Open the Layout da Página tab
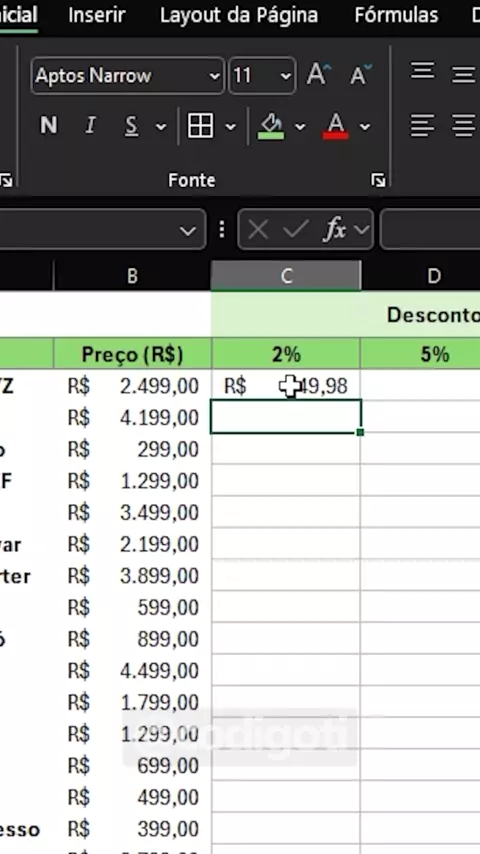The image size is (480, 854). point(239,15)
